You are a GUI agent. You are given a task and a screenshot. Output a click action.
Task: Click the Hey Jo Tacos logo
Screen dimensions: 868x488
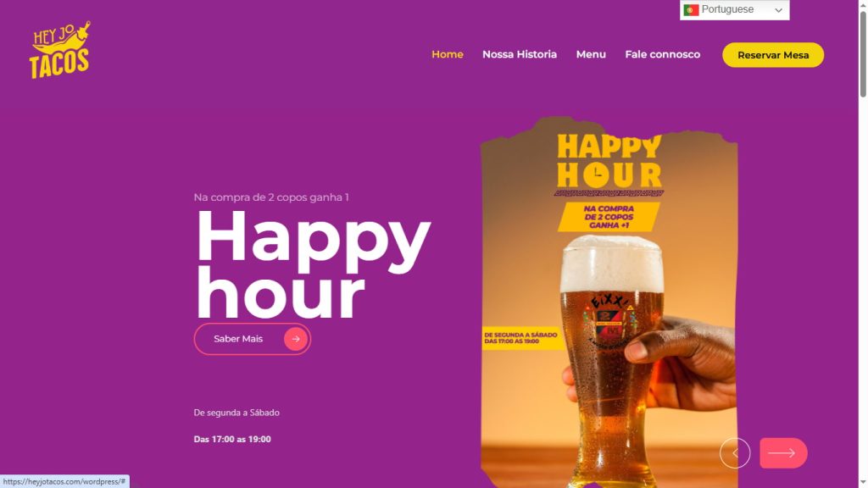point(60,50)
